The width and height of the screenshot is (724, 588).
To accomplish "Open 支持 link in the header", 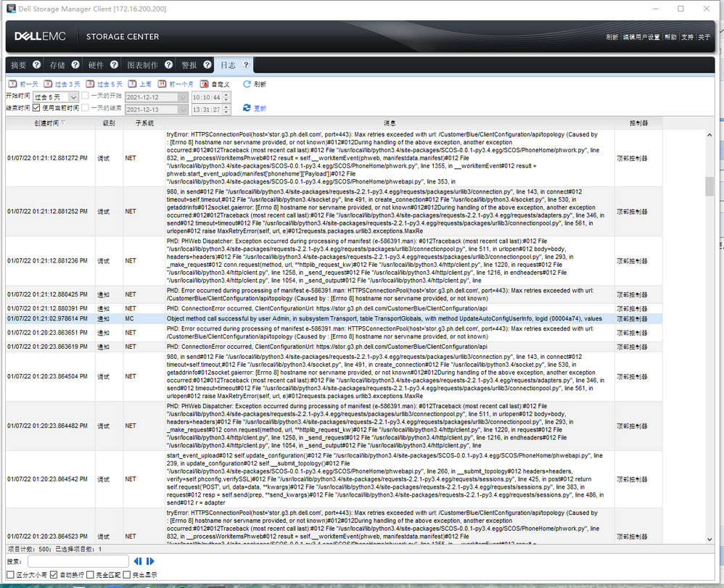I will [687, 37].
